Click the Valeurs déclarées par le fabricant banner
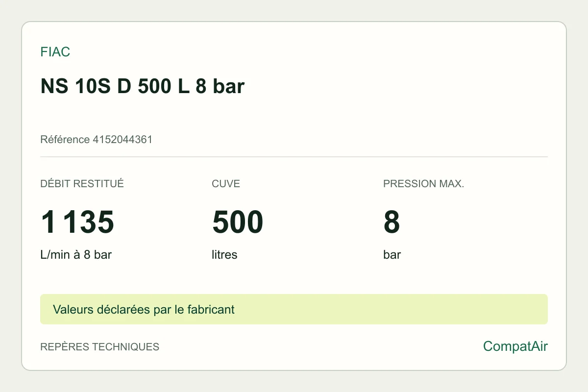Screen dimensions: 588x392 coord(294,309)
